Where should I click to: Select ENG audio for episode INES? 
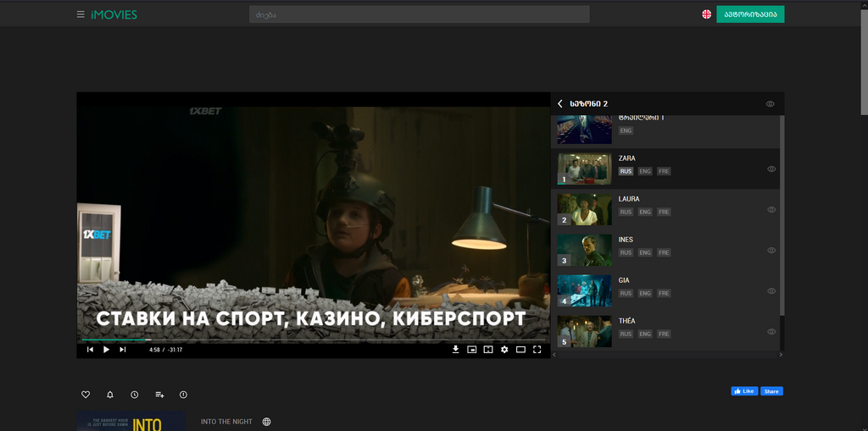[x=645, y=252]
